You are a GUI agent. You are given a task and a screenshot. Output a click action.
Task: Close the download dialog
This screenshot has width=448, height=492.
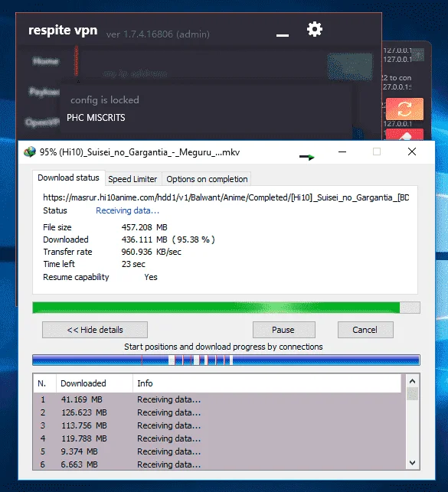click(412, 152)
